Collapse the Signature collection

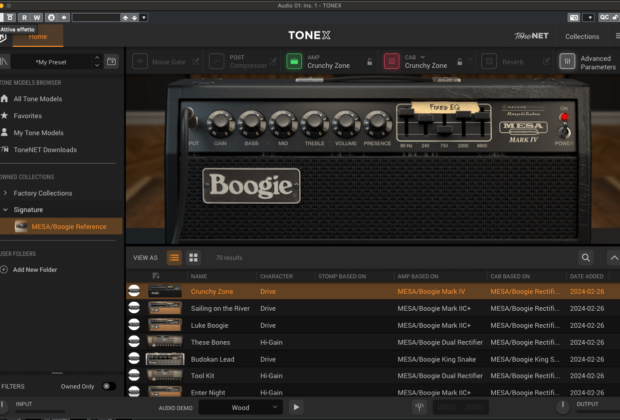click(x=6, y=210)
